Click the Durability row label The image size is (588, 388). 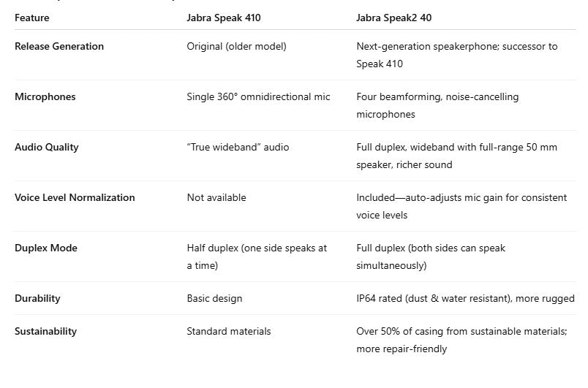pos(37,298)
